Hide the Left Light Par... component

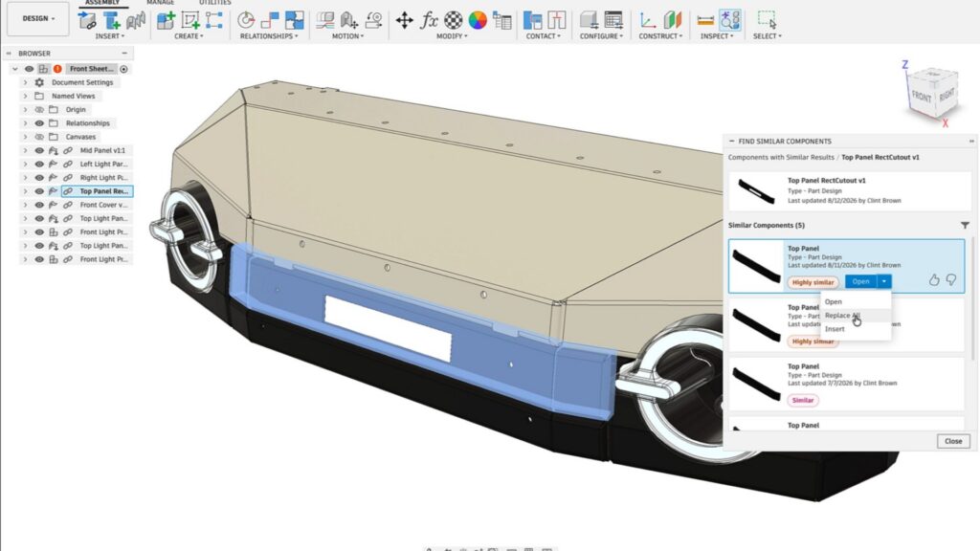pos(39,165)
